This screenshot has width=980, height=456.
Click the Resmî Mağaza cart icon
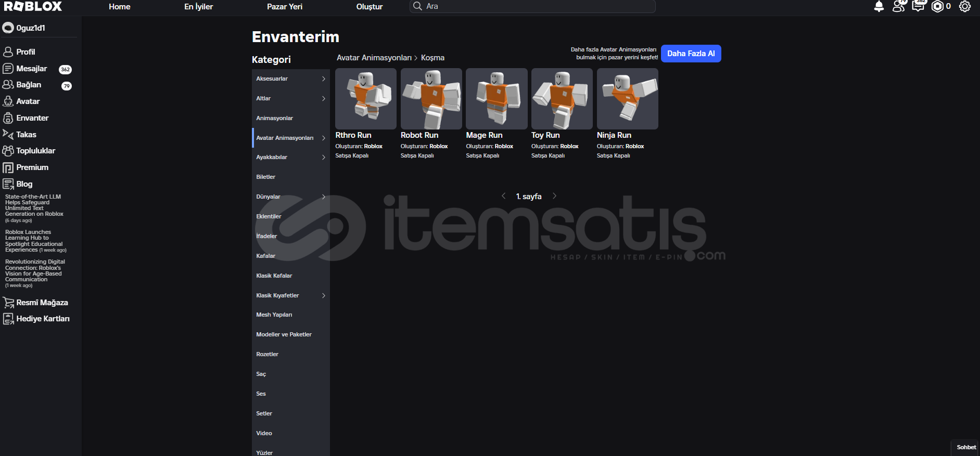(8, 303)
